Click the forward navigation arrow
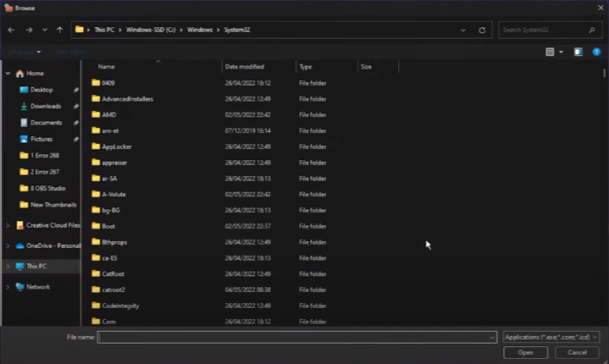Viewport: 609px width, 364px height. pyautogui.click(x=29, y=30)
